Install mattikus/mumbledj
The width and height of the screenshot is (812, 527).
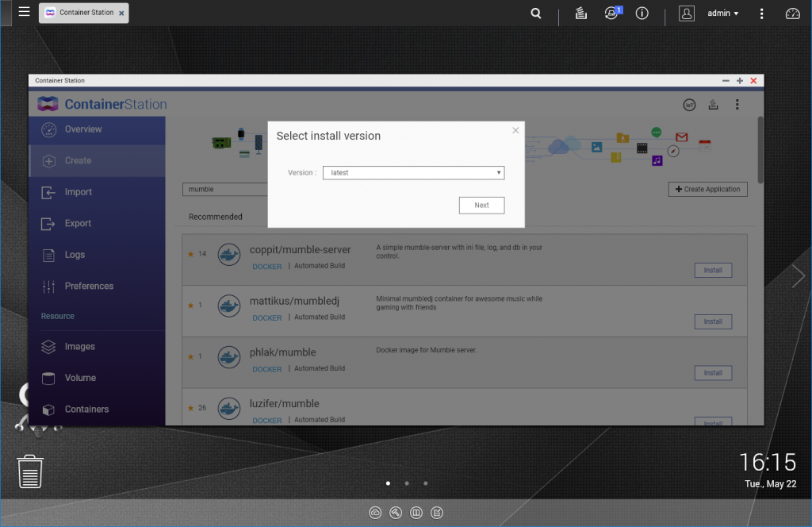click(713, 321)
